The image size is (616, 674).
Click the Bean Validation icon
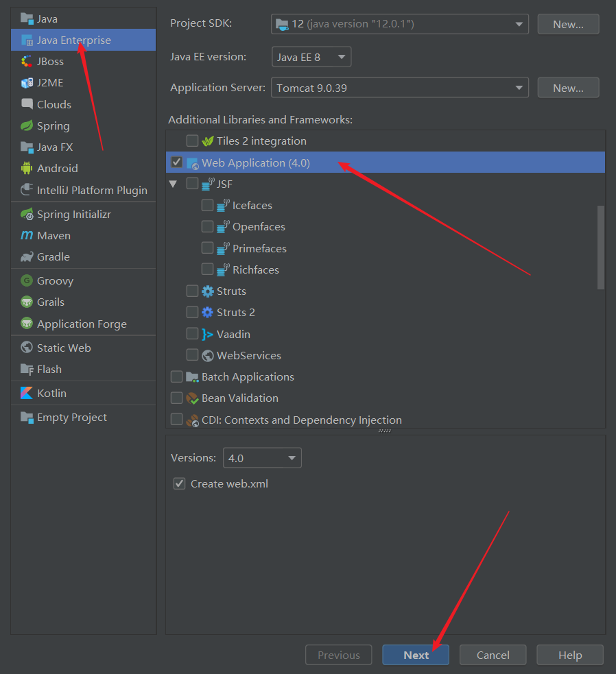point(192,398)
